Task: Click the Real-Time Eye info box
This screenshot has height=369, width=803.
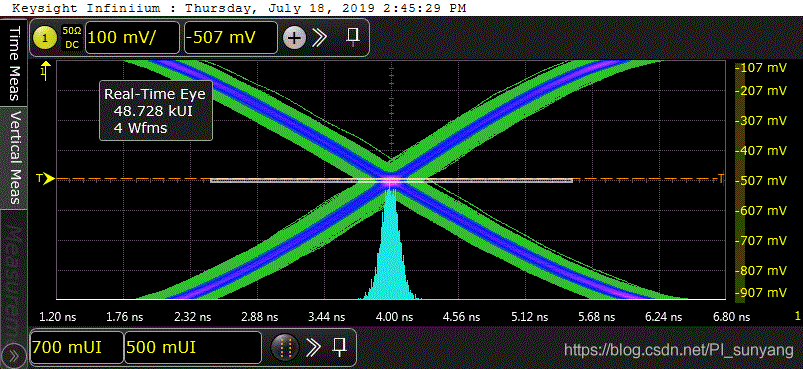Action: (156, 110)
